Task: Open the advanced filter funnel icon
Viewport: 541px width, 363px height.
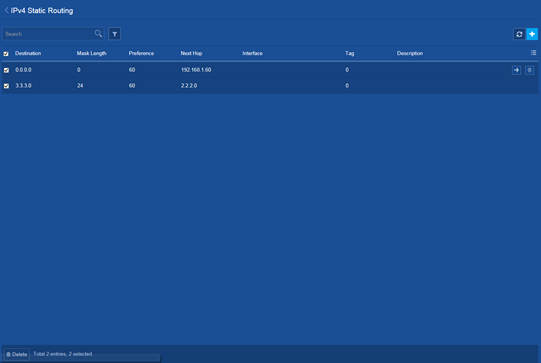Action: pos(115,34)
